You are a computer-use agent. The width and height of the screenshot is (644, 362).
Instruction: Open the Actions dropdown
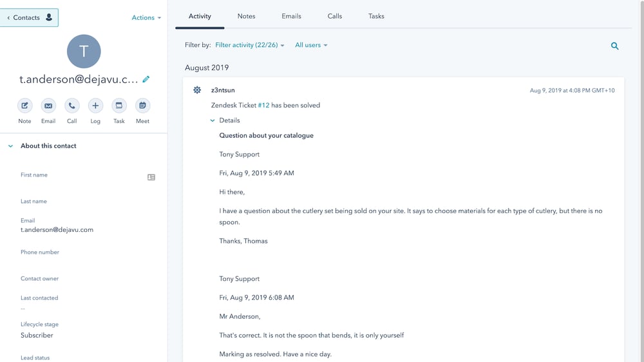[146, 17]
